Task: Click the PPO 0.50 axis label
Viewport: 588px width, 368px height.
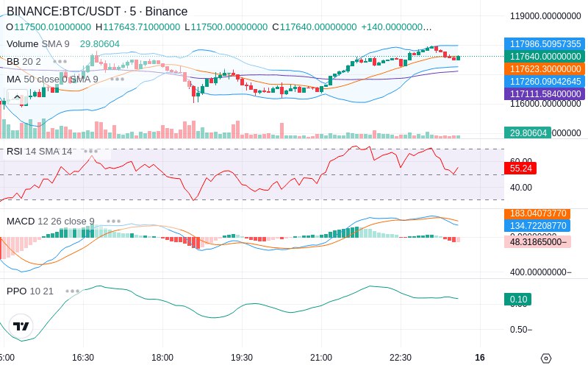Action: tap(521, 329)
